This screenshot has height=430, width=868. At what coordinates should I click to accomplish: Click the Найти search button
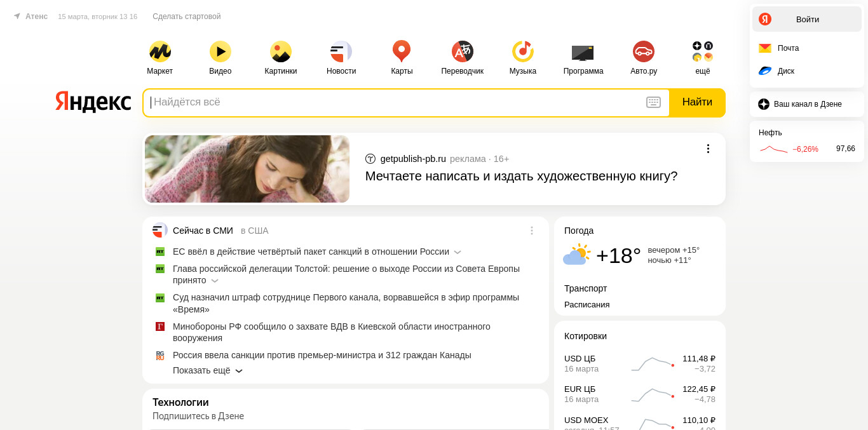click(697, 102)
